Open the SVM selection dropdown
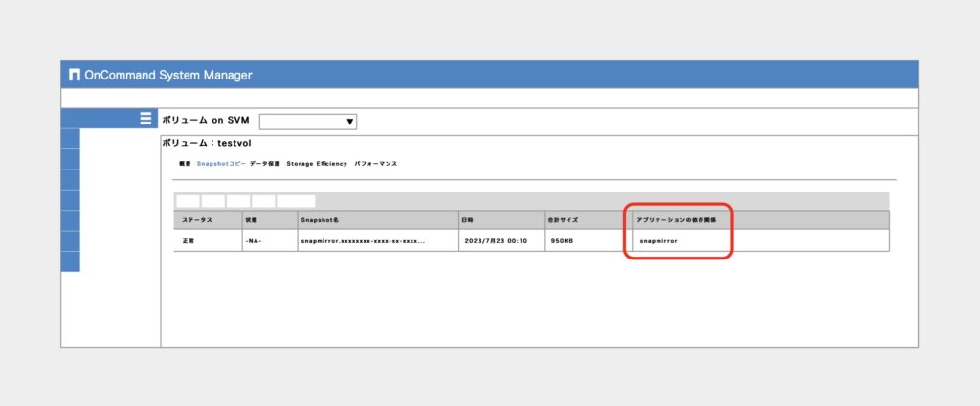Viewport: 980px width, 406px height. point(308,122)
